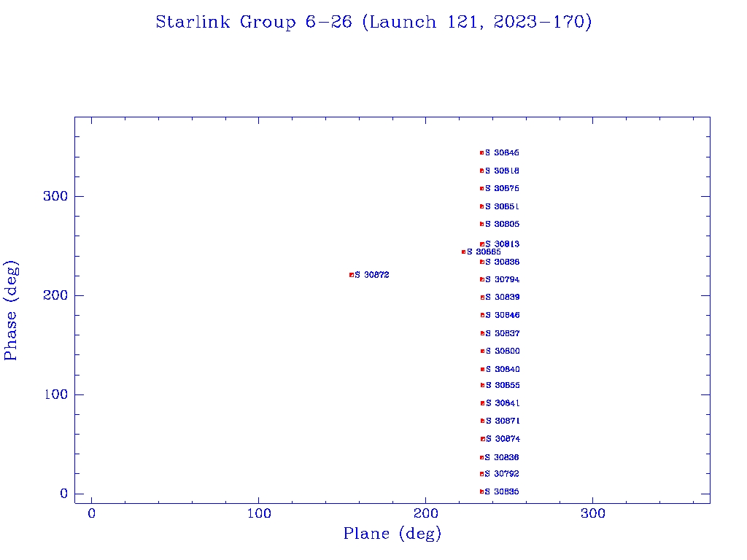747x560 pixels.
Task: Select the S 30855 satellite label
Action: click(x=503, y=385)
